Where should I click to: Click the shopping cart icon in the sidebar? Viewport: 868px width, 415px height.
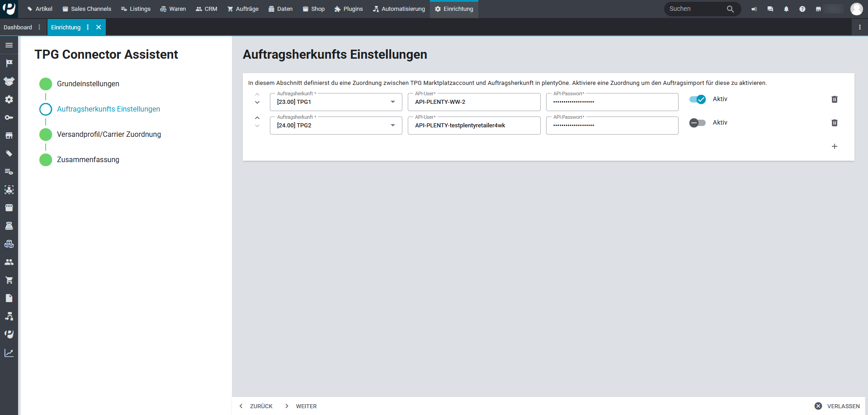click(9, 280)
